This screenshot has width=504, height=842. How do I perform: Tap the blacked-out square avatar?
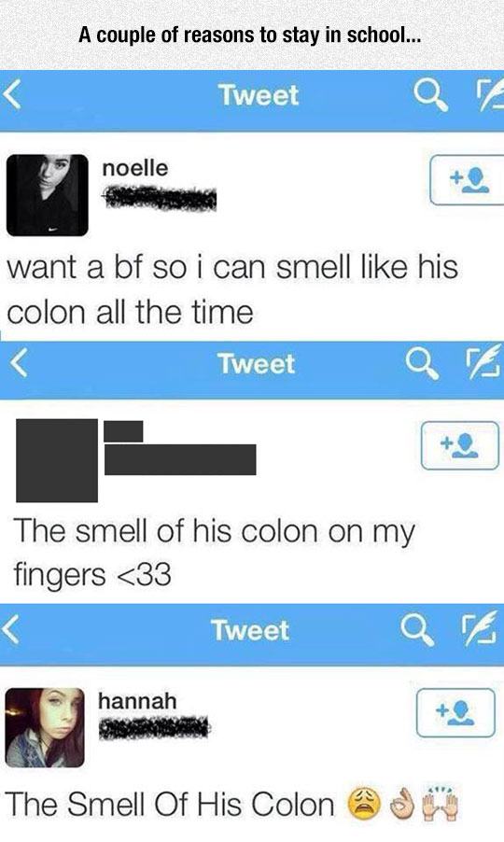pyautogui.click(x=57, y=461)
